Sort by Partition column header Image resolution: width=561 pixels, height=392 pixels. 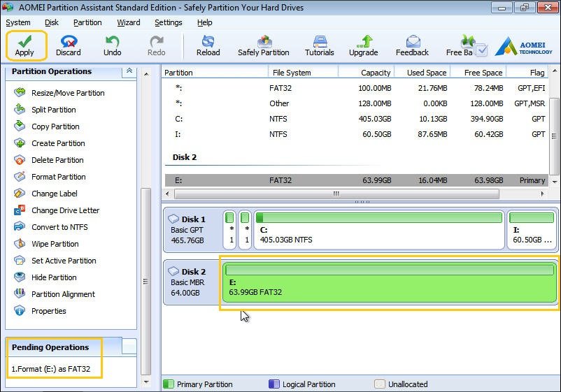click(215, 73)
